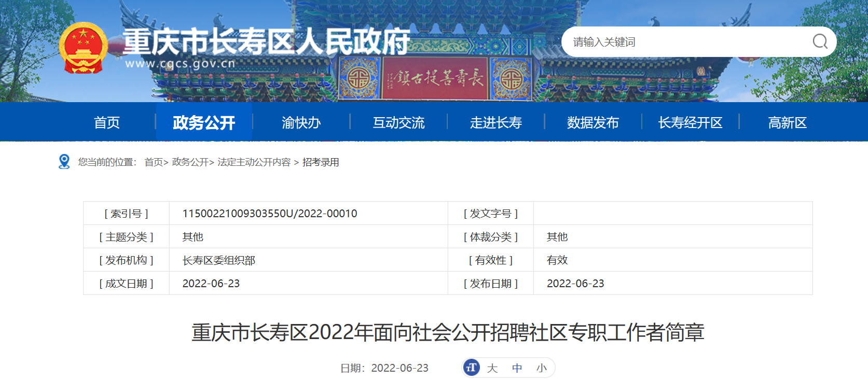
Task: Open the 走进长寿 navigation tab
Action: coord(495,123)
